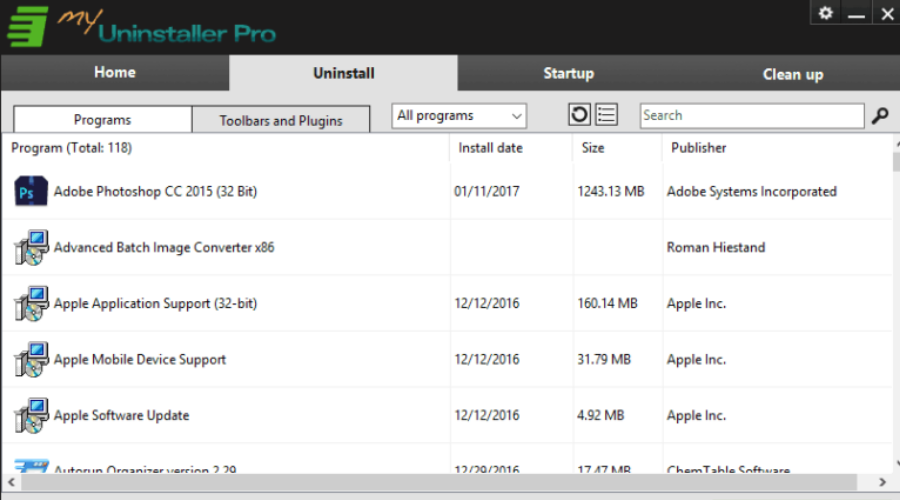Click the 1243.13 MB size cell

coord(611,191)
